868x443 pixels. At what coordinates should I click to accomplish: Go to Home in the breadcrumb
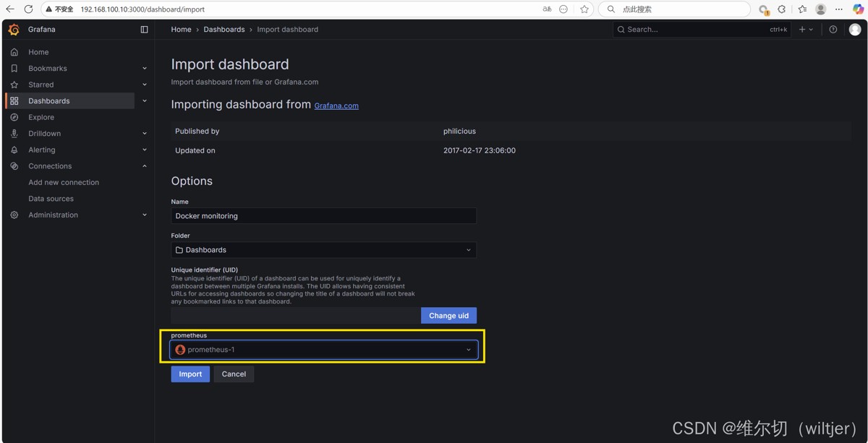click(x=181, y=30)
